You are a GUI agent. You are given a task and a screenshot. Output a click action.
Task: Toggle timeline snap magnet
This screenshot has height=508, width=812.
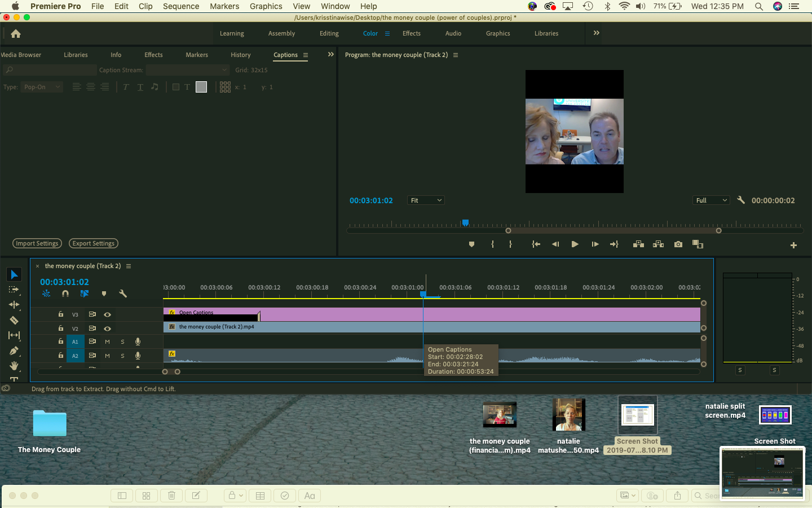click(x=65, y=294)
